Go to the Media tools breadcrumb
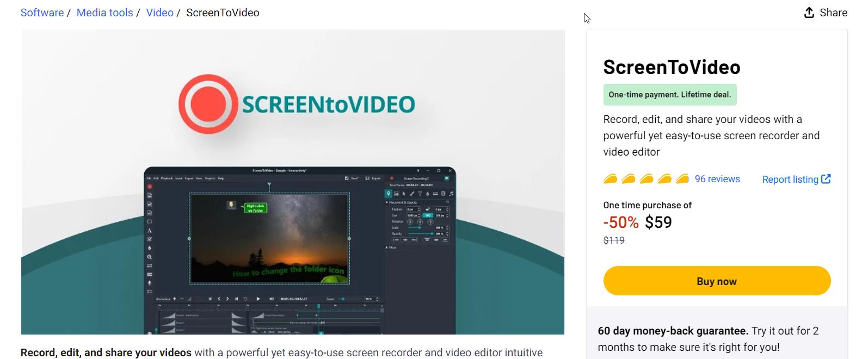The image size is (868, 359). click(104, 13)
